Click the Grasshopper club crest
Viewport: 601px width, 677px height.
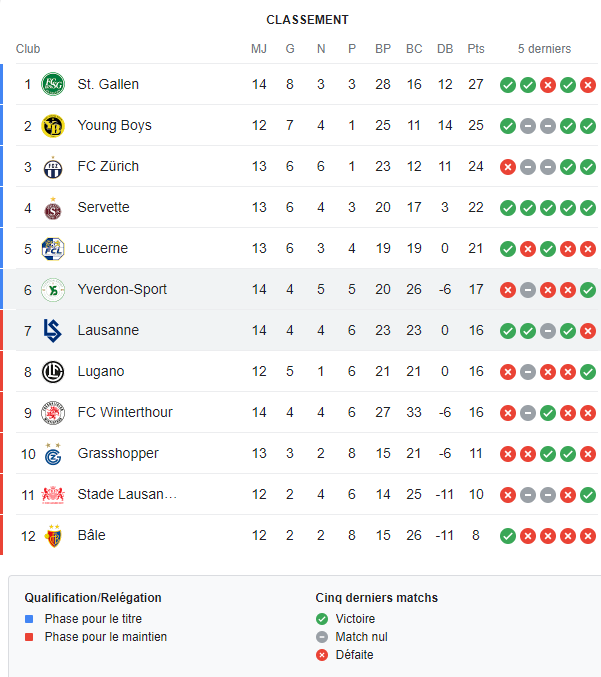point(52,453)
